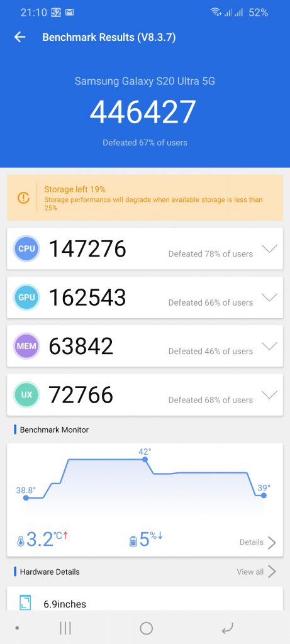Tap the total score 446427

pyautogui.click(x=143, y=112)
